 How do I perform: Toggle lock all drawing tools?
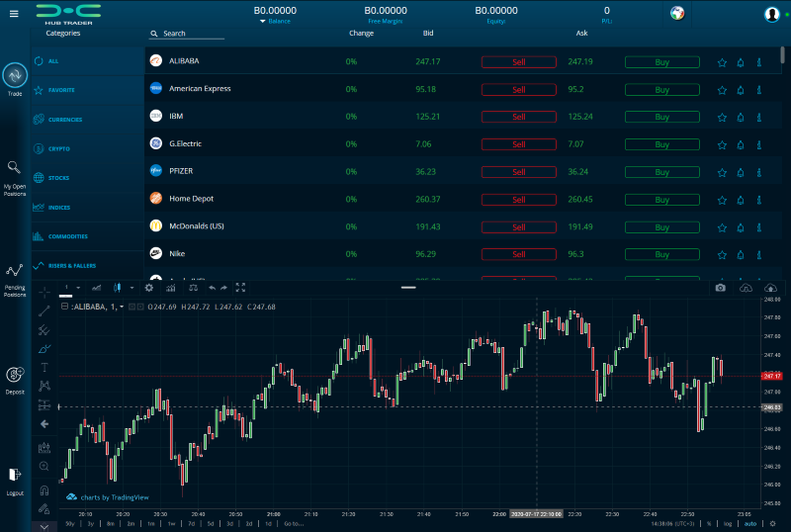(44, 509)
